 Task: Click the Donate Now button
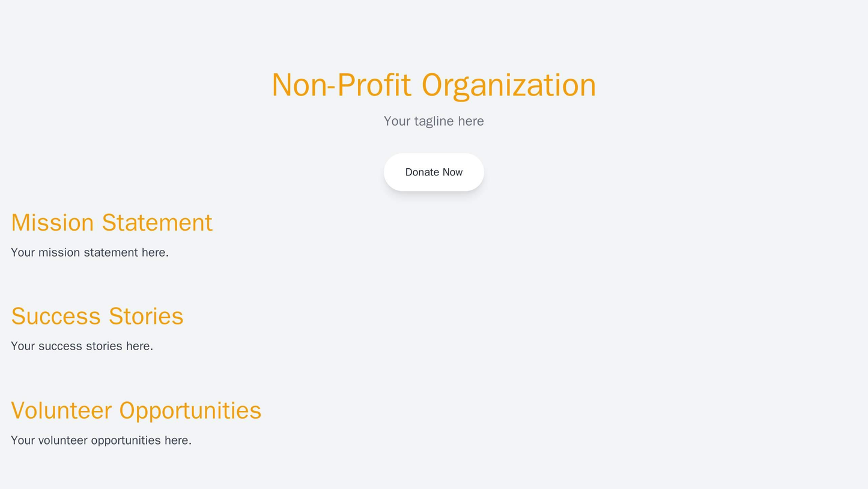click(434, 172)
